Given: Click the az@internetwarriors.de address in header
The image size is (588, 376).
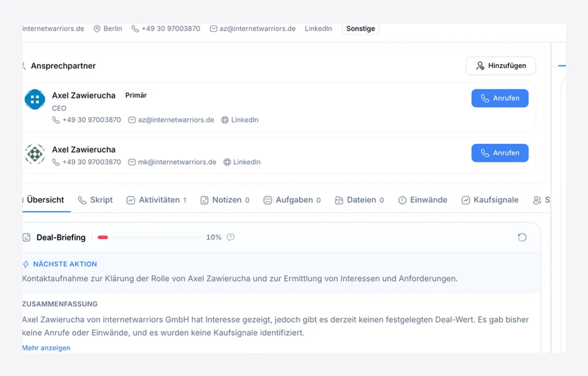Looking at the screenshot, I should [257, 29].
